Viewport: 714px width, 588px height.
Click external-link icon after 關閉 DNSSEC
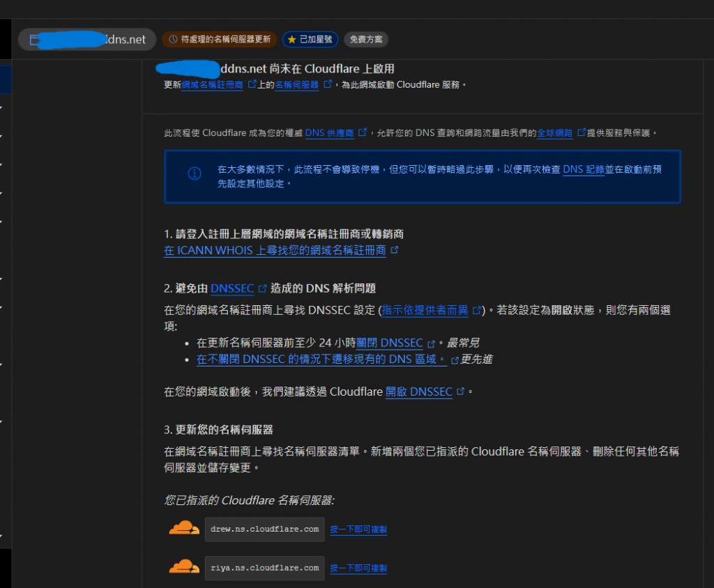point(431,344)
